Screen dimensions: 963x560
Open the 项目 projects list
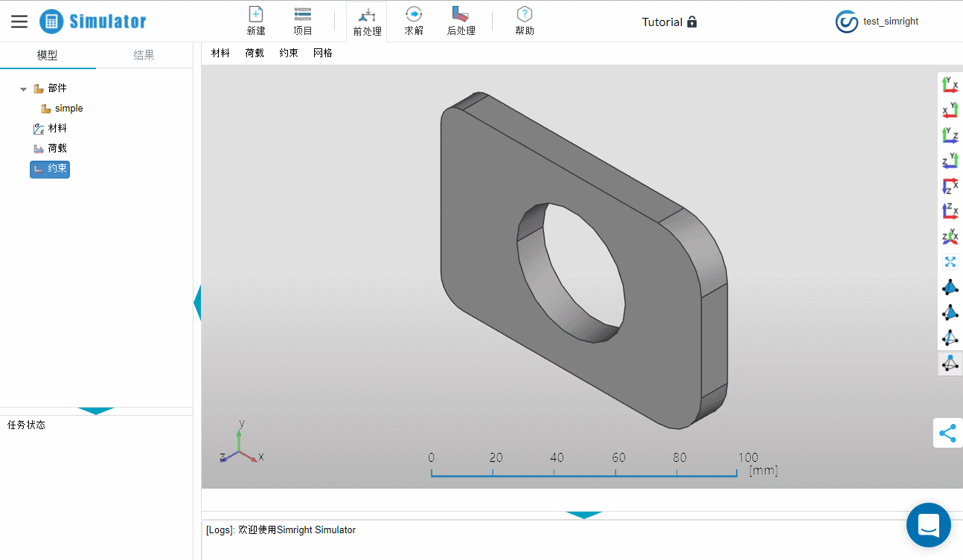click(x=303, y=22)
